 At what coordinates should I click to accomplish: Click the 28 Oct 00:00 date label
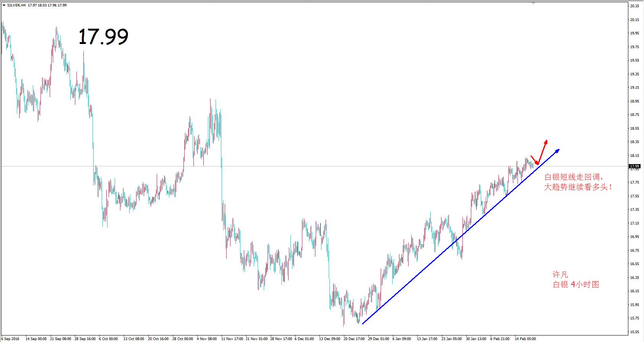pyautogui.click(x=183, y=339)
